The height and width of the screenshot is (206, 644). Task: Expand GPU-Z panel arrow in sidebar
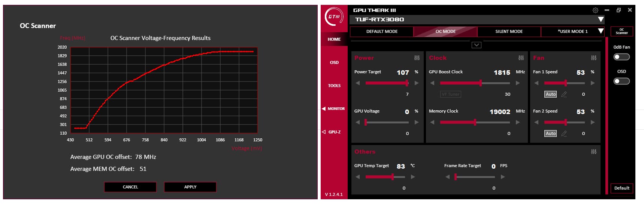point(324,132)
